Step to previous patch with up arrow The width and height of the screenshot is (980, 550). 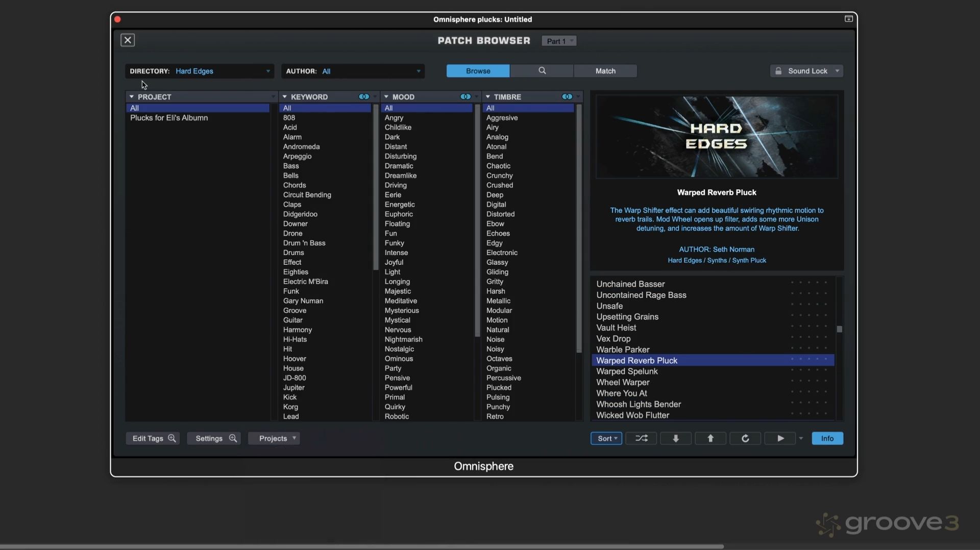tap(710, 438)
